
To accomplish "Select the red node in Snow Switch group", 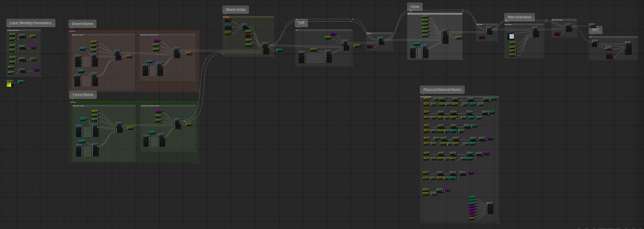I will click(482, 38).
